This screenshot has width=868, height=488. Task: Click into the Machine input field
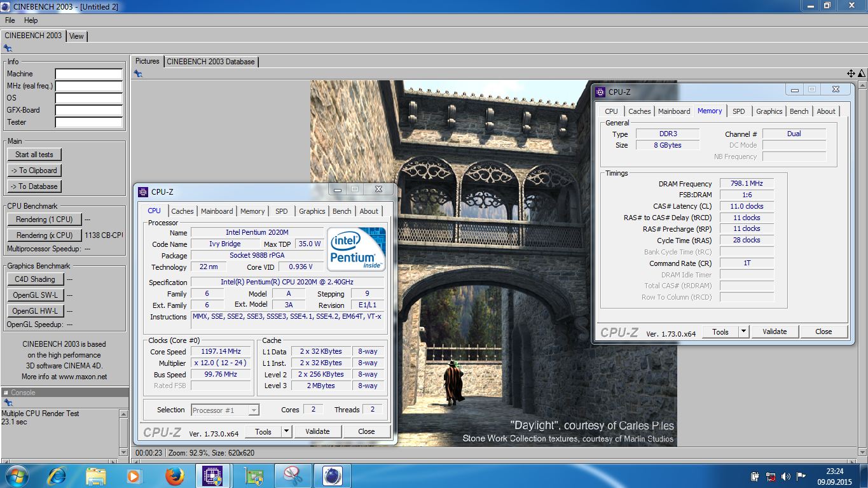(x=89, y=74)
